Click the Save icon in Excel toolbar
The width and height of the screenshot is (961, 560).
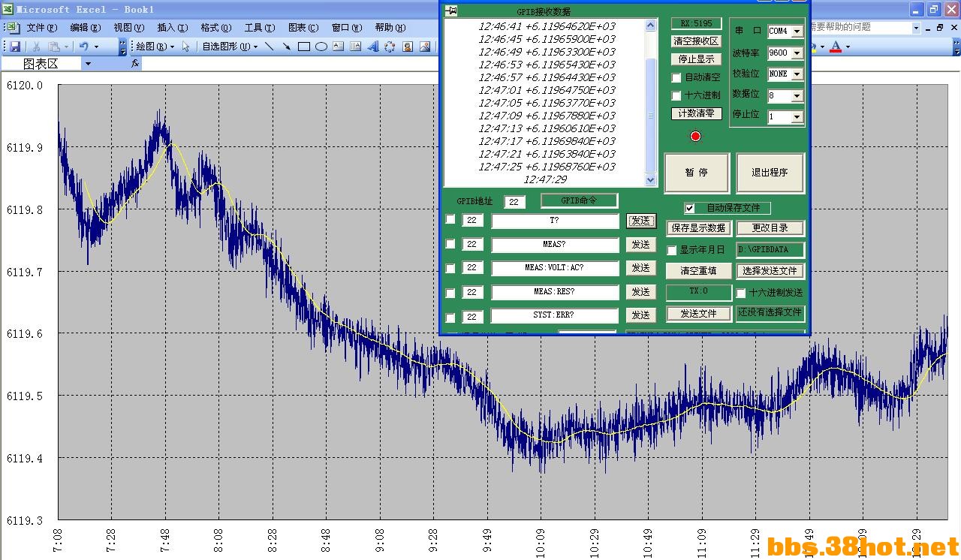(x=15, y=47)
